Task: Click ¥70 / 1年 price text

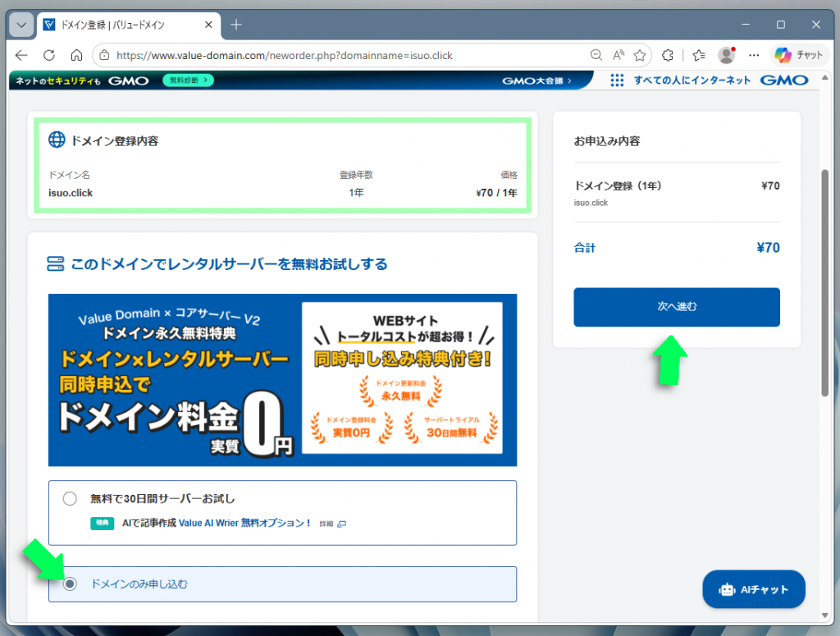Action: click(x=496, y=193)
